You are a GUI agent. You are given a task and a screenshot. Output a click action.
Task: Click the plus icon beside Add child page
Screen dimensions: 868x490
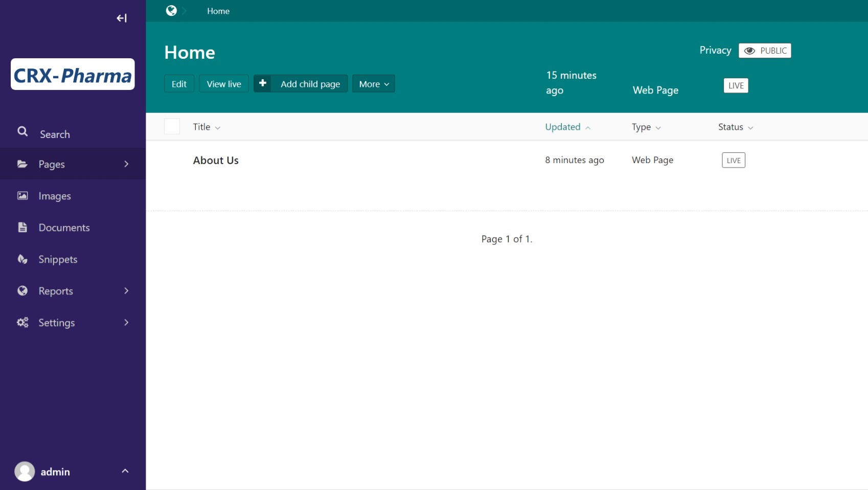[x=263, y=83]
